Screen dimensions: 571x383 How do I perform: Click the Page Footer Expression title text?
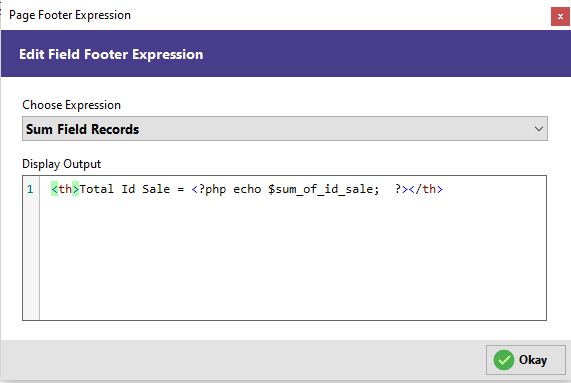(x=70, y=15)
